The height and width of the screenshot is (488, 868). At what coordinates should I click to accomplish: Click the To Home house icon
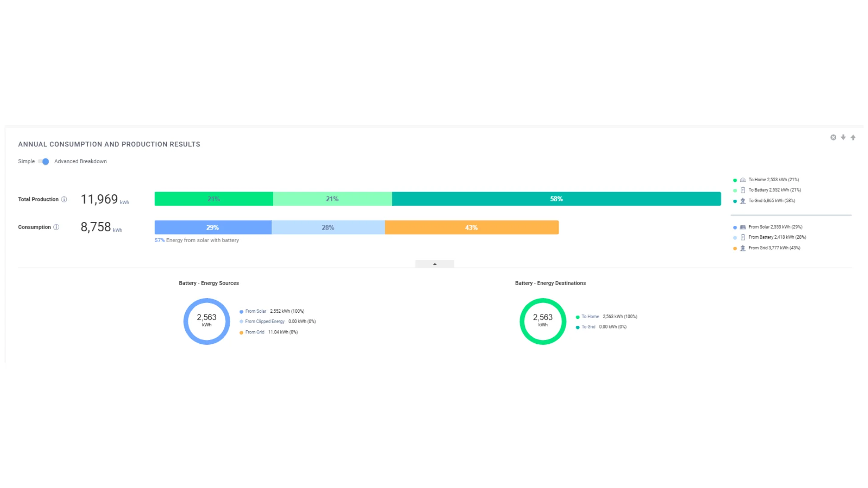743,180
